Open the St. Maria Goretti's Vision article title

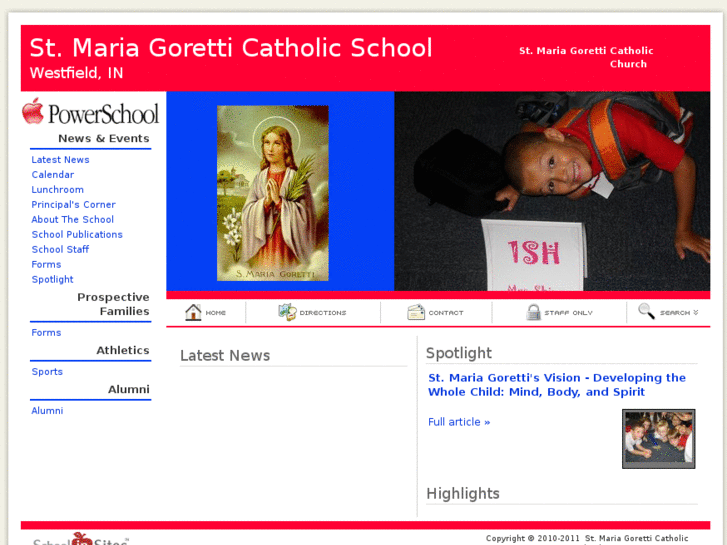point(557,385)
